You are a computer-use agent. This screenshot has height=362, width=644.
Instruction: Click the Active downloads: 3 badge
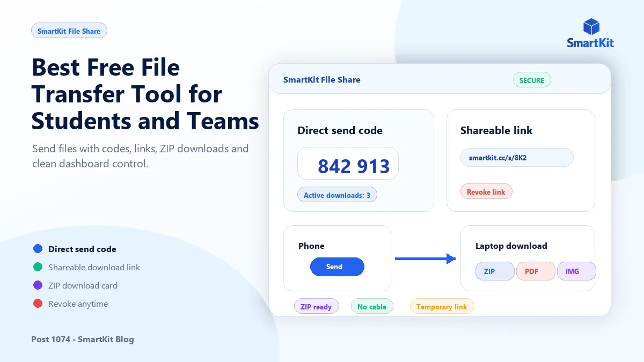337,195
